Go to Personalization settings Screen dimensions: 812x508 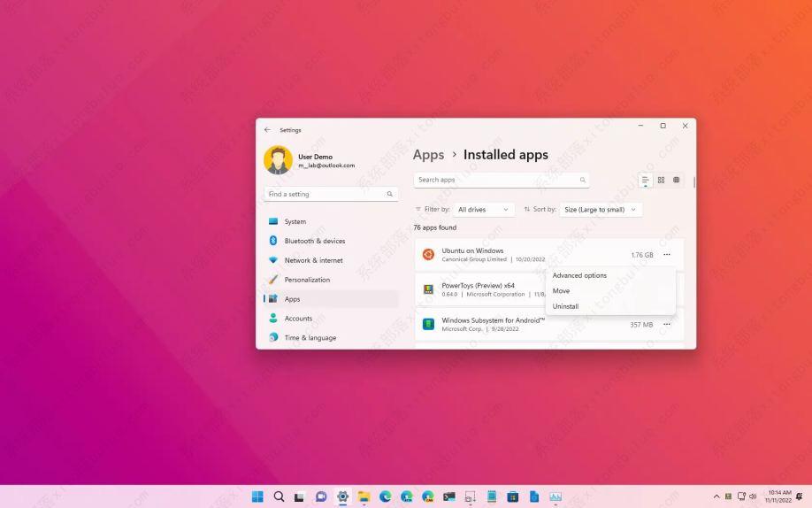(x=307, y=280)
